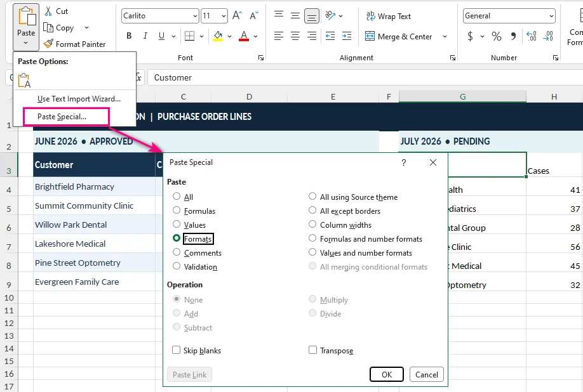The height and width of the screenshot is (392, 583).
Task: Set bottom vertical alignment
Action: 312,16
